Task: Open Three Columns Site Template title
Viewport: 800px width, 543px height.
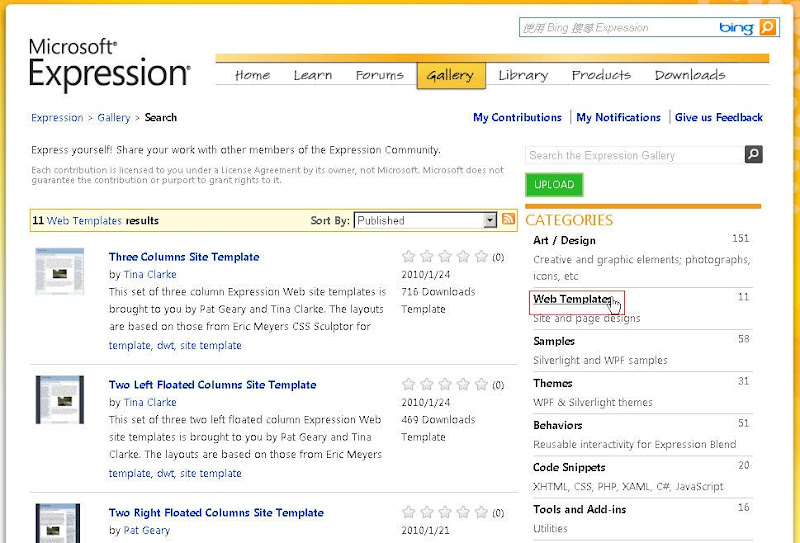Action: click(184, 257)
